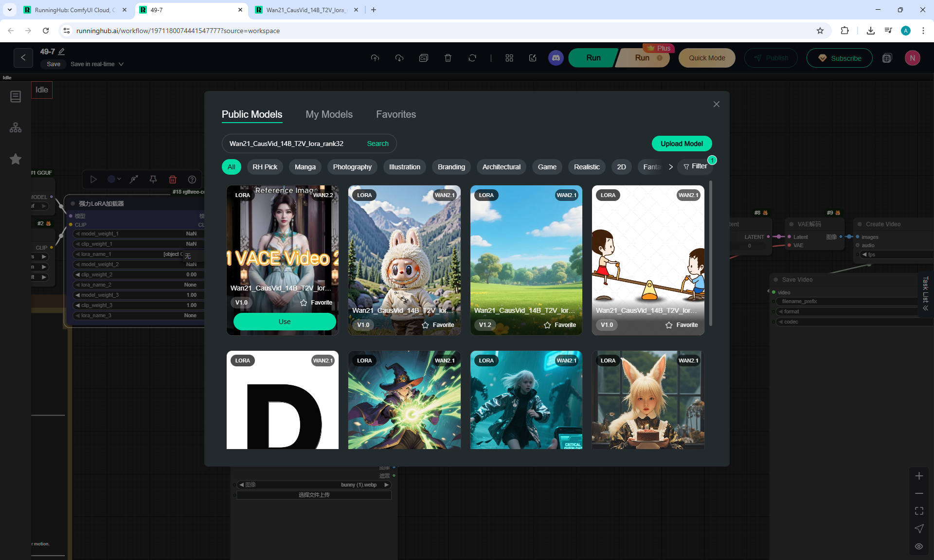The image size is (934, 560).
Task: Click the model search input field
Action: pyautogui.click(x=292, y=144)
